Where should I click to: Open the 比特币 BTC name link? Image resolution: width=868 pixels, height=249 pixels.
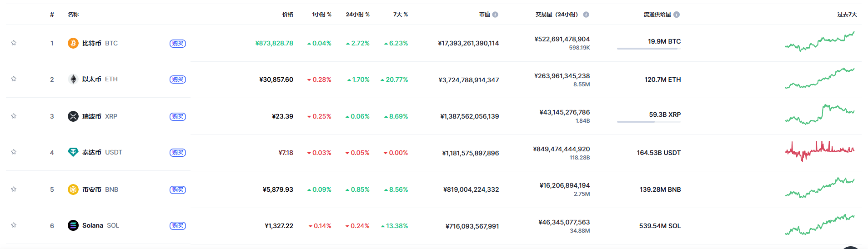100,43
